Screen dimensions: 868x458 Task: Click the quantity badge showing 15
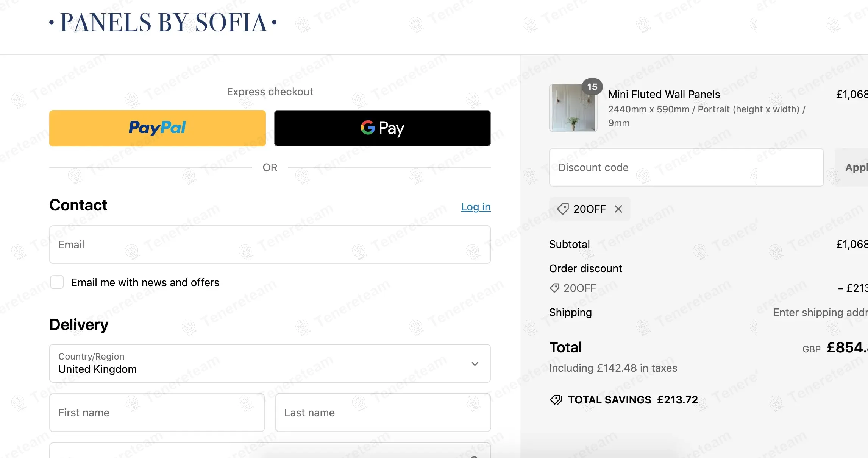tap(592, 87)
